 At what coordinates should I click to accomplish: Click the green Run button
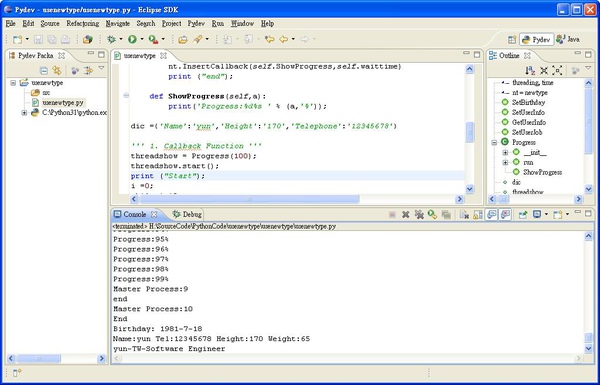[132, 39]
